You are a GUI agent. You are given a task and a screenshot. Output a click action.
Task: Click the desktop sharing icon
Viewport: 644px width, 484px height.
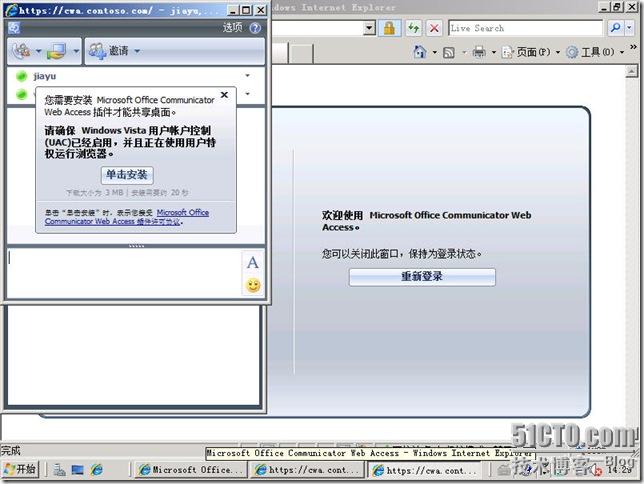click(56, 51)
